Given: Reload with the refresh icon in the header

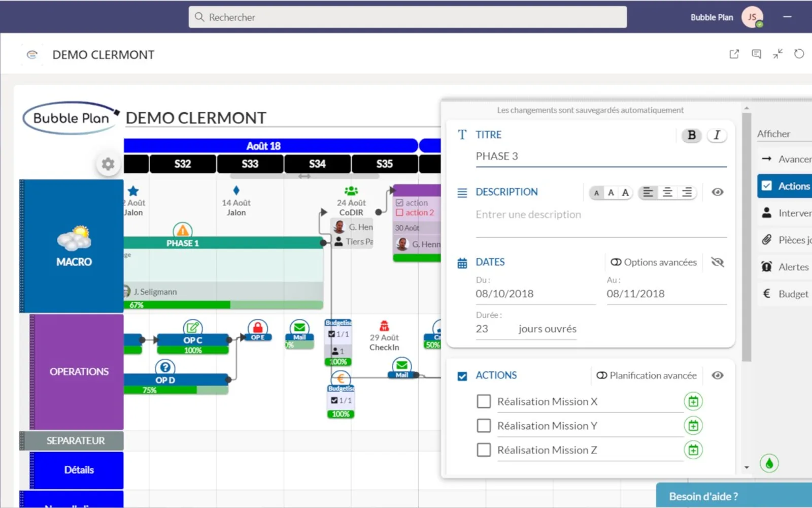Looking at the screenshot, I should [799, 54].
